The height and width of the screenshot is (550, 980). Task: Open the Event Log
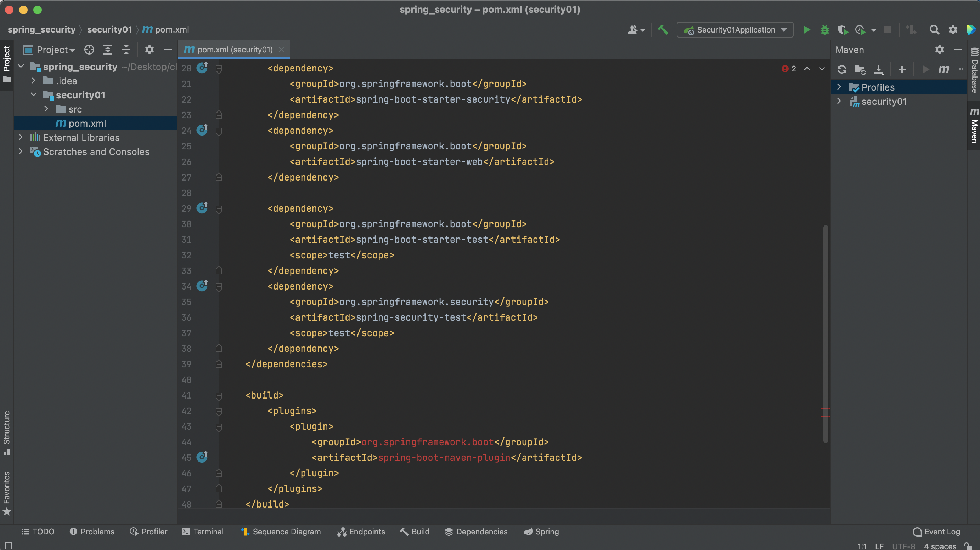pos(936,531)
